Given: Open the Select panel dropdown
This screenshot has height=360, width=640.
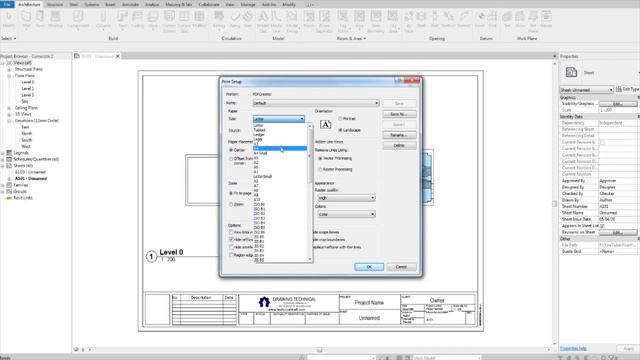Looking at the screenshot, I should click(x=9, y=38).
